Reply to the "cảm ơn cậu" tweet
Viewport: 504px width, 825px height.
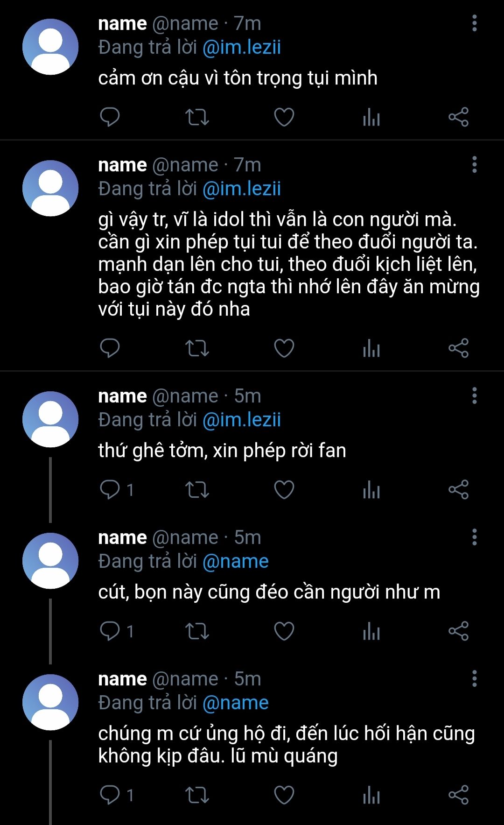click(x=110, y=117)
